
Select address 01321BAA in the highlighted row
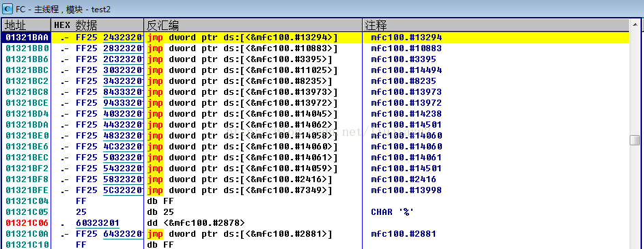tap(27, 38)
